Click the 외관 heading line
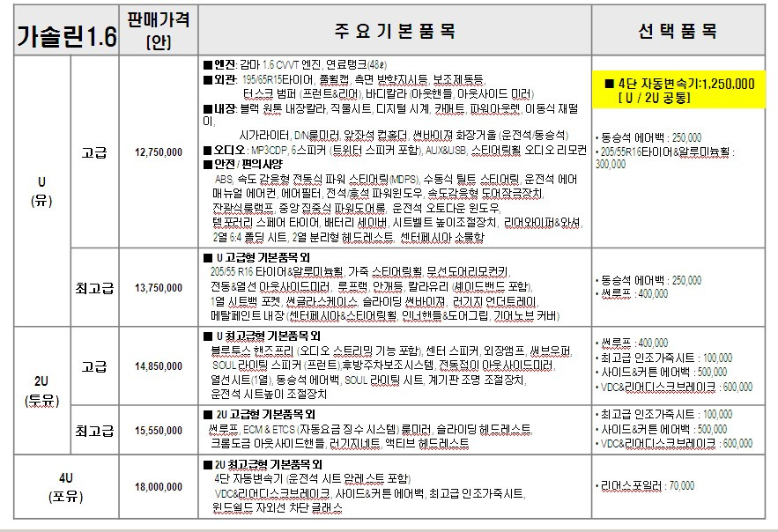 [345, 79]
